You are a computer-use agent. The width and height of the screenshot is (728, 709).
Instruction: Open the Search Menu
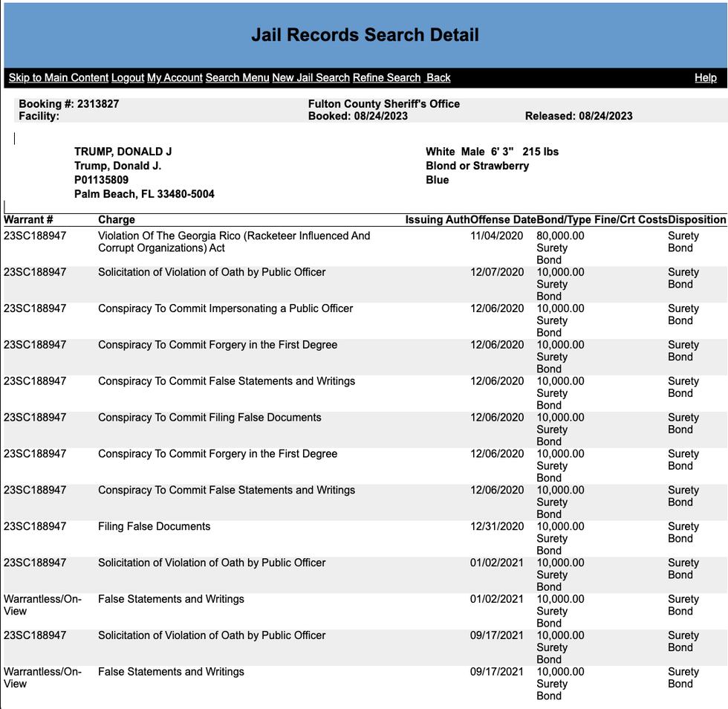click(235, 77)
